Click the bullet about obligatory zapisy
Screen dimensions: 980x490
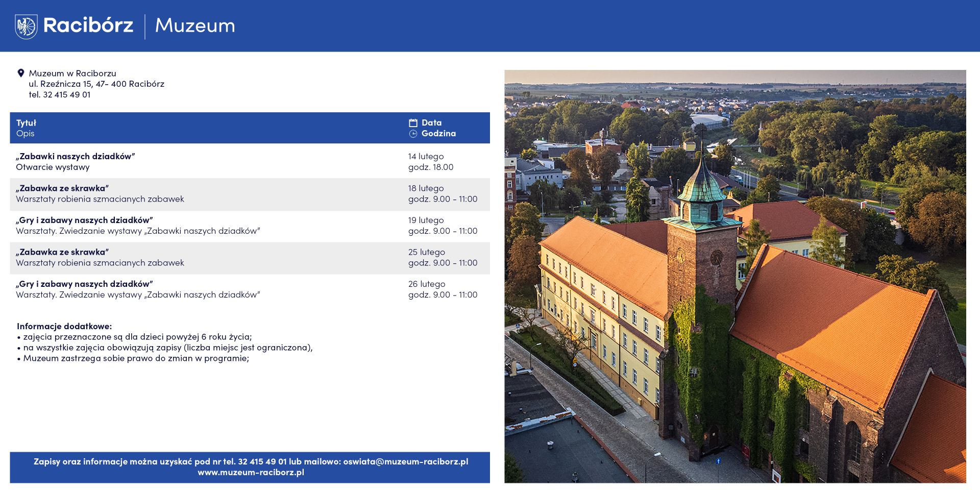[165, 348]
